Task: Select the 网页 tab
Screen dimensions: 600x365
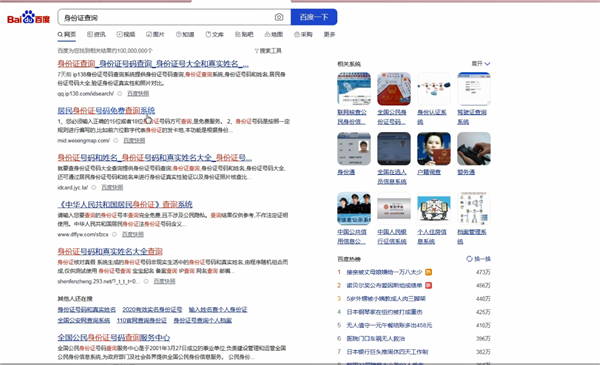Action: click(x=67, y=34)
